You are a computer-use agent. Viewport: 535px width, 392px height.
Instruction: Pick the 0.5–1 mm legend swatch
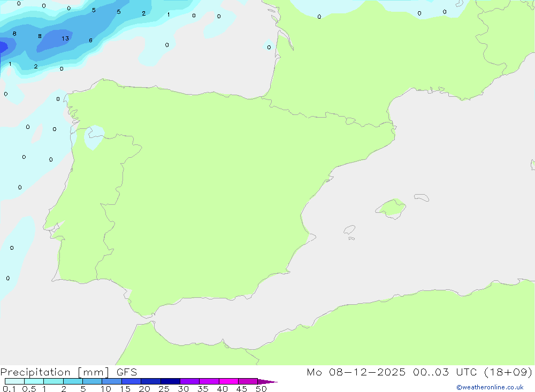(34, 381)
